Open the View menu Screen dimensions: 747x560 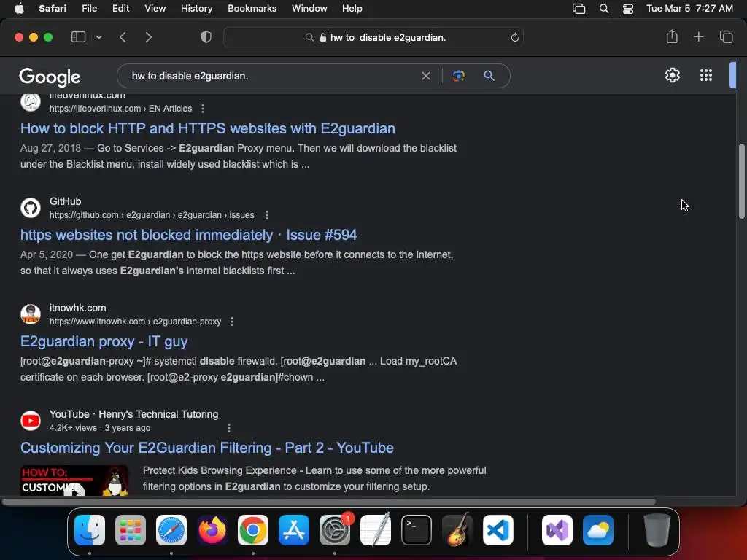click(x=155, y=8)
